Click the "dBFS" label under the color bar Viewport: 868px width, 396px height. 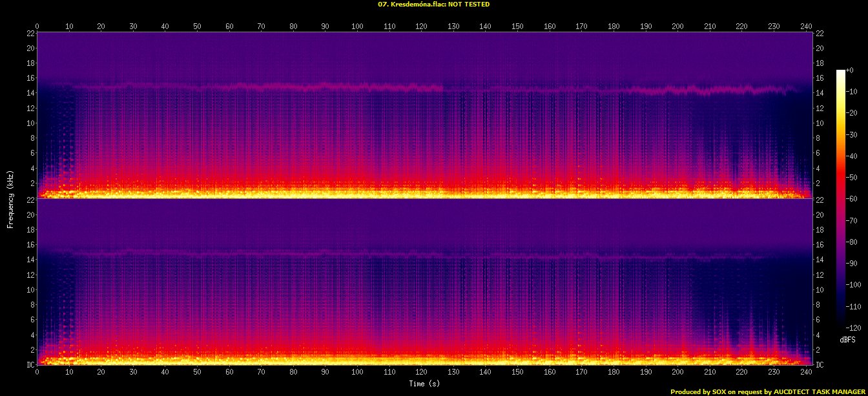tap(847, 339)
